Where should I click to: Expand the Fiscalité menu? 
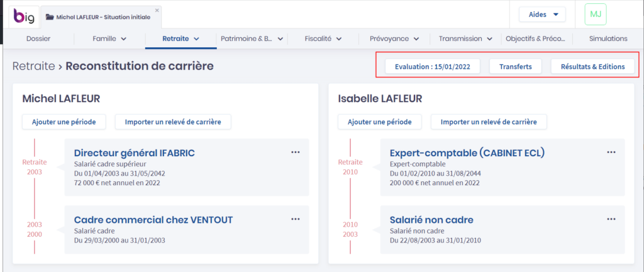(323, 38)
